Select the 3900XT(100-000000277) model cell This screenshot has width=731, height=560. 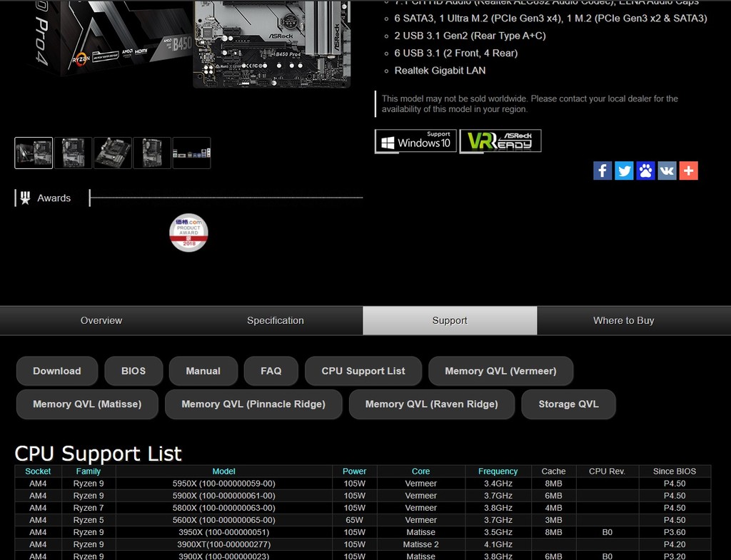click(223, 544)
